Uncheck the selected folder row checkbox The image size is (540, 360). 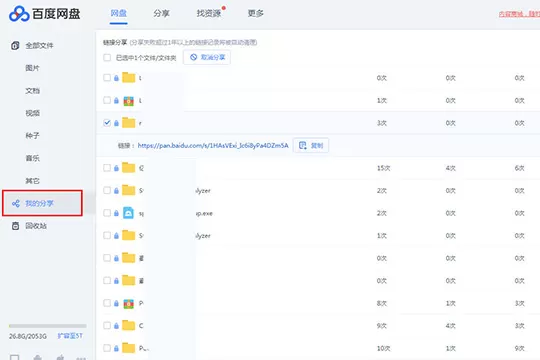(107, 123)
